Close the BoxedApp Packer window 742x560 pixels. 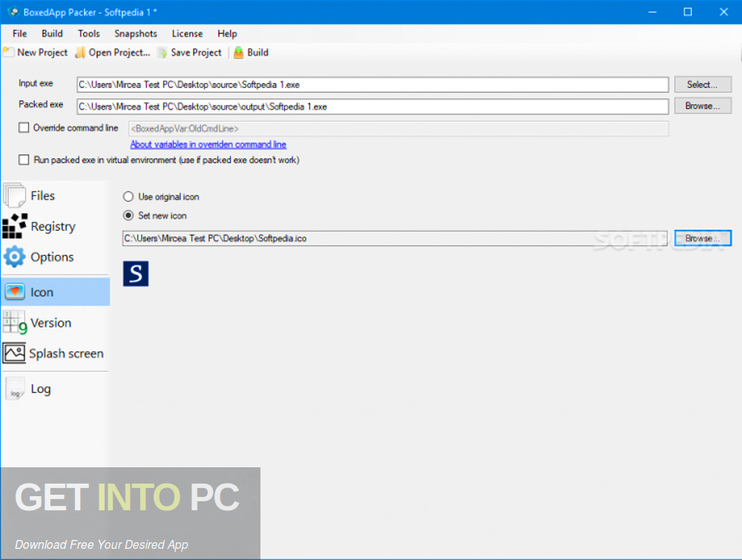[x=723, y=12]
